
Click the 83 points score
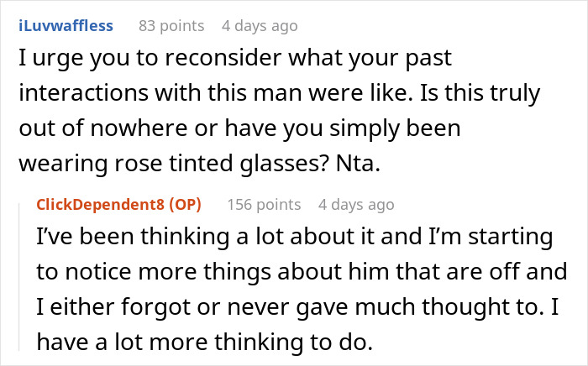(x=171, y=26)
